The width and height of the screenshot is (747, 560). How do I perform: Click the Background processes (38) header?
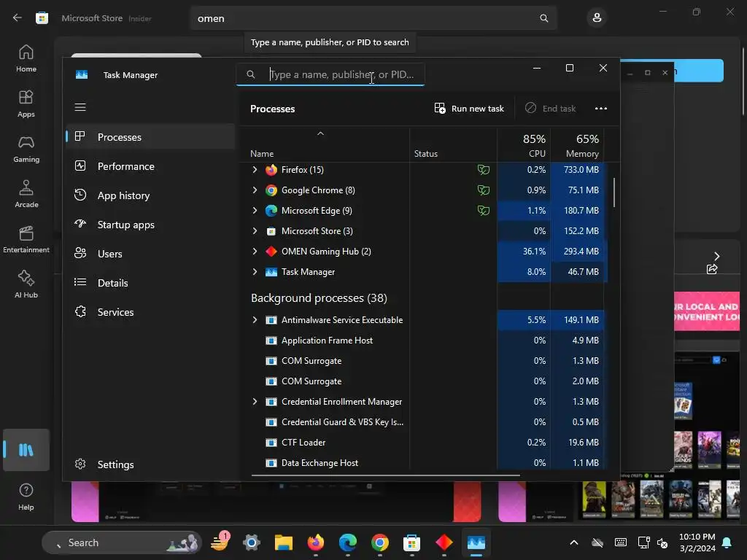(x=319, y=298)
